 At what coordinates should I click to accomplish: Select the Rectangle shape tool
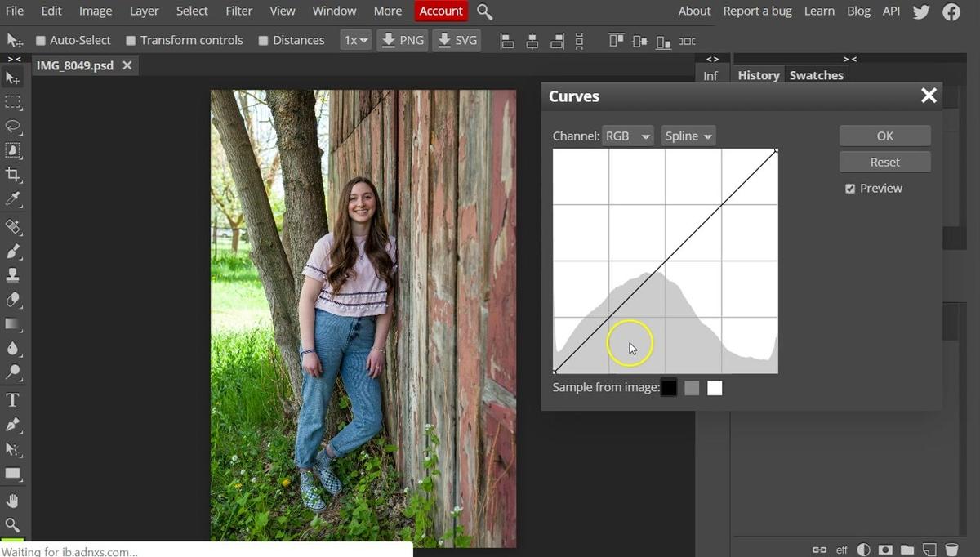[x=13, y=474]
